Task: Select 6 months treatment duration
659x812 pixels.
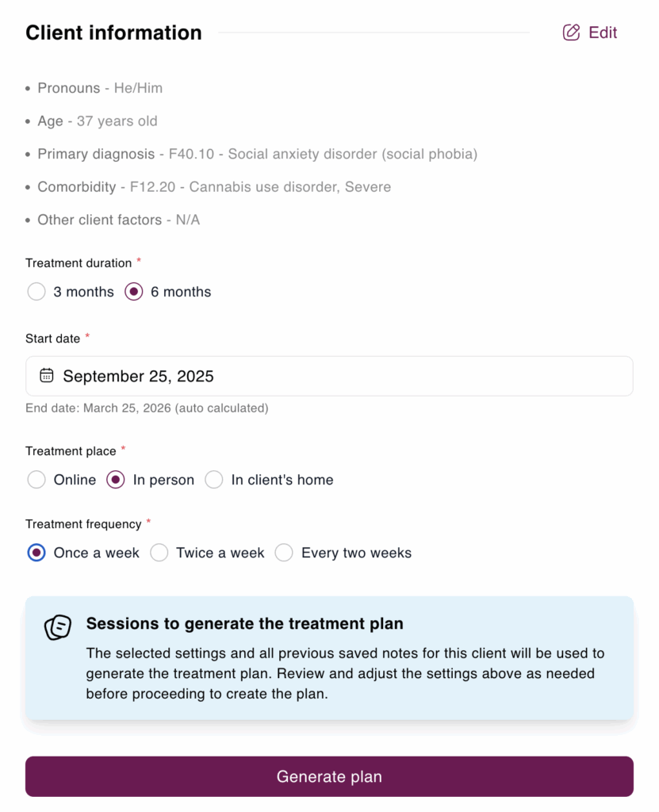Action: tap(134, 292)
